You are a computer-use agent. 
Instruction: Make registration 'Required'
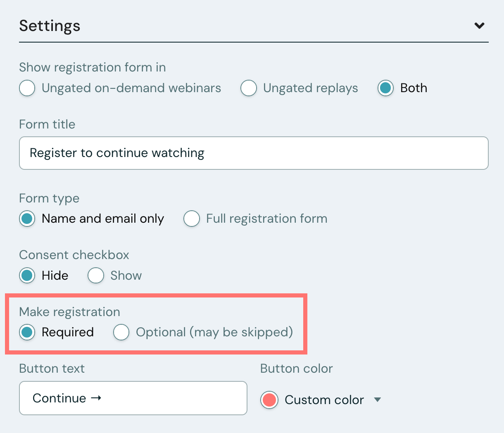point(27,332)
